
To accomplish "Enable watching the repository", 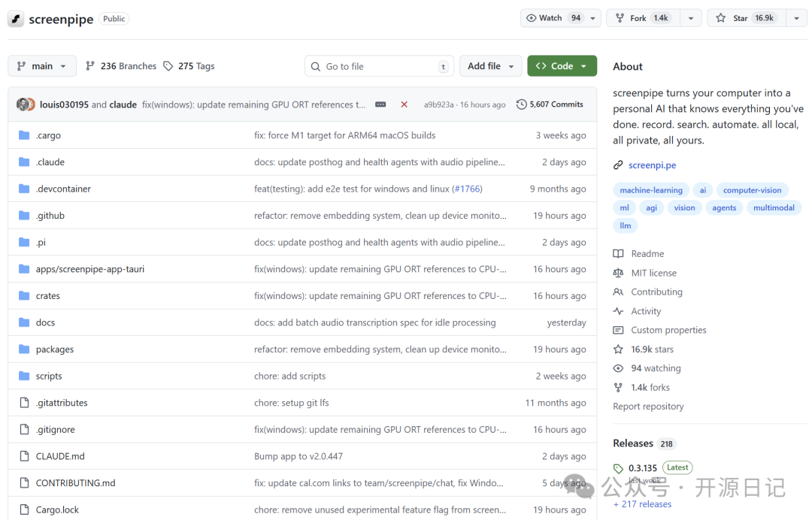I will pos(544,17).
